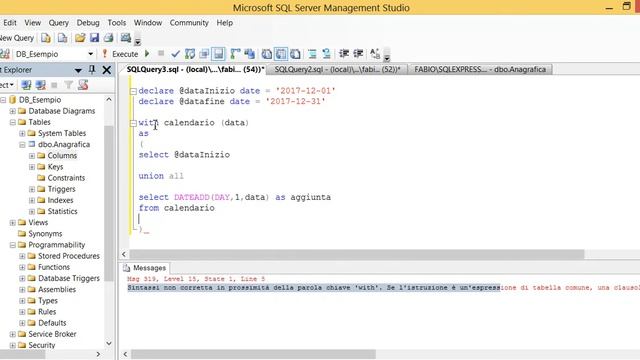Open the View menu
640x360 pixels.
tap(32, 23)
